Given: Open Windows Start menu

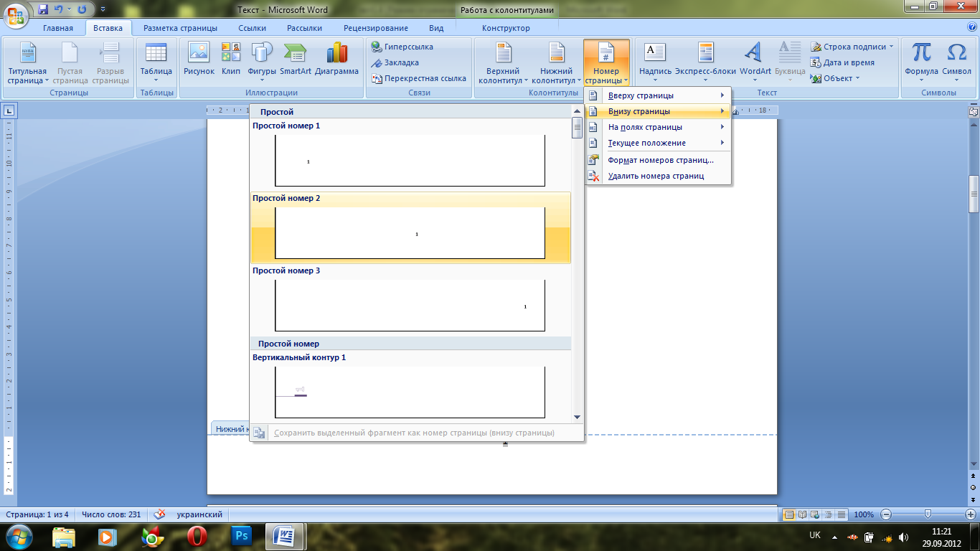Looking at the screenshot, I should click(19, 536).
